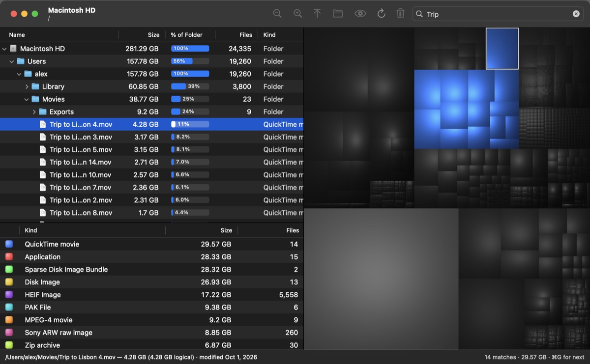Click the Quick Look eye icon
The image size is (590, 364).
[360, 14]
